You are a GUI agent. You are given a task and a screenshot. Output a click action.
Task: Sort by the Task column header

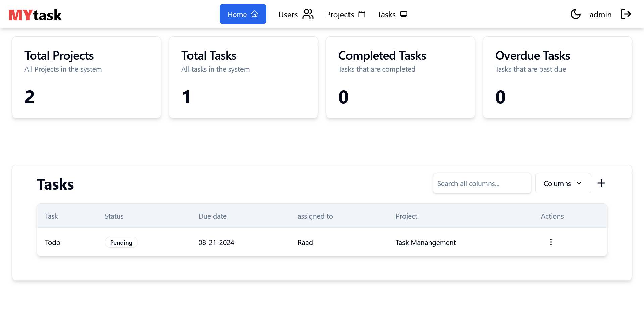(51, 216)
